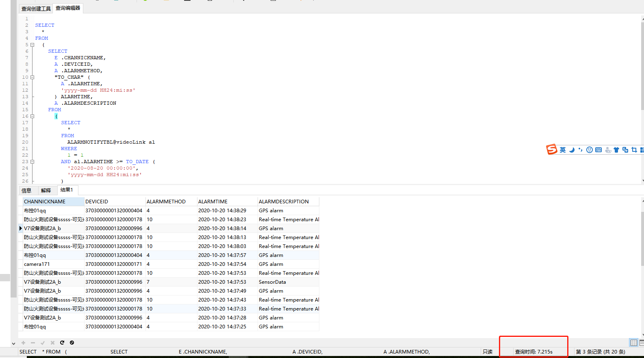Click the 只读 status bar entry

pyautogui.click(x=488, y=352)
